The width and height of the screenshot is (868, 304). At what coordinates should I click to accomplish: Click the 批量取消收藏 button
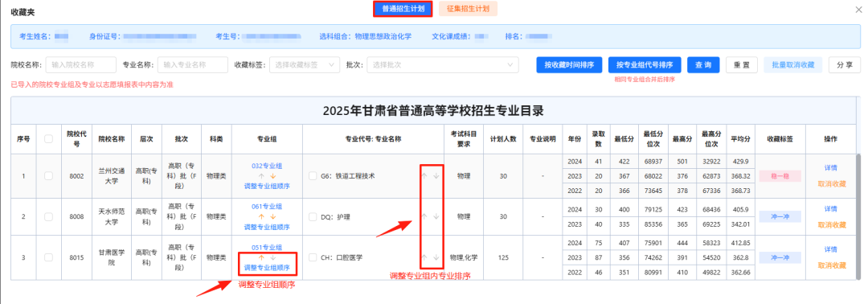click(792, 65)
